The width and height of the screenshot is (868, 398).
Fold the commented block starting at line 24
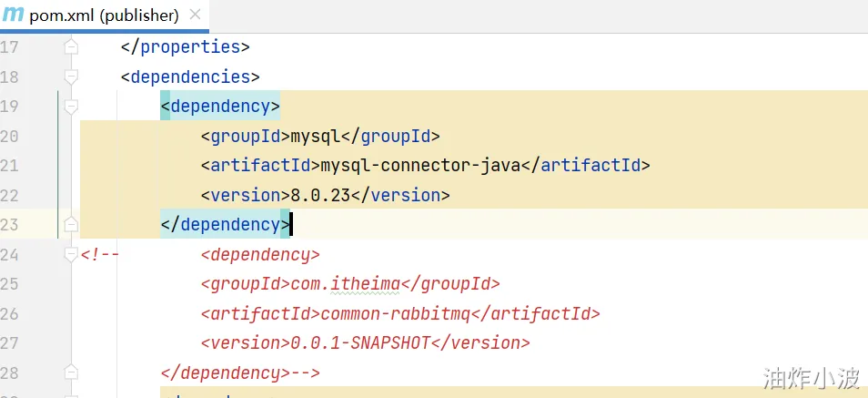pos(71,255)
